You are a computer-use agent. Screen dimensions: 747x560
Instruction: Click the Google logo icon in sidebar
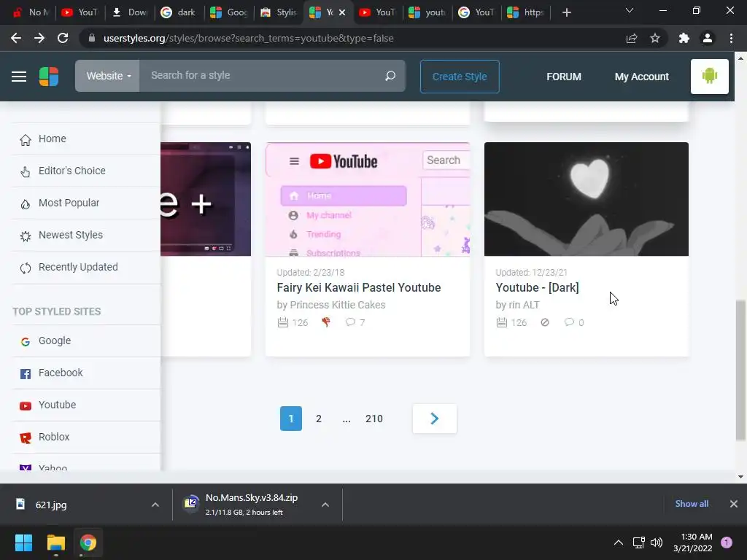point(26,341)
